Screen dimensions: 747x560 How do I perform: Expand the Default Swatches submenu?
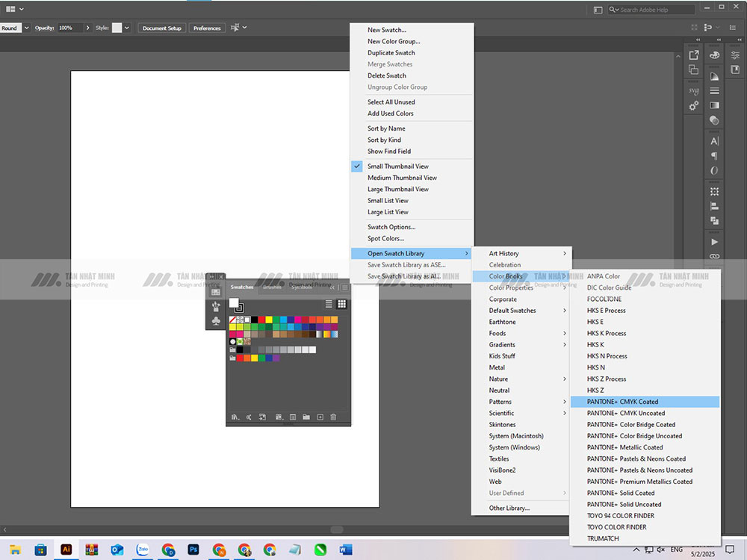click(x=521, y=311)
